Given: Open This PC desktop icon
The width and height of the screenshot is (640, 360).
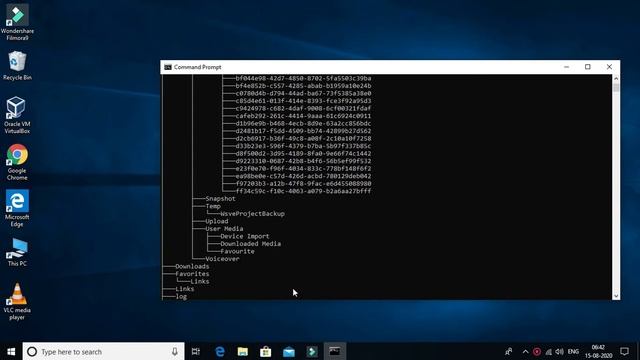Looking at the screenshot, I should tap(17, 252).
